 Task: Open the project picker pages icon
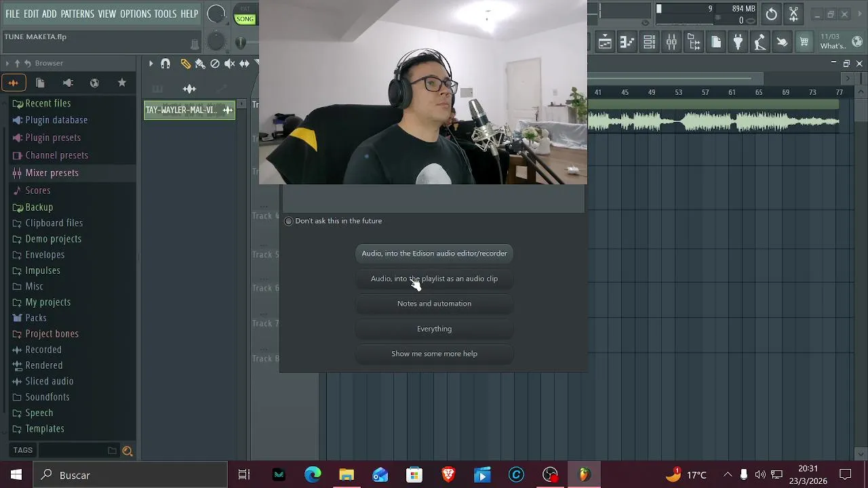click(716, 43)
